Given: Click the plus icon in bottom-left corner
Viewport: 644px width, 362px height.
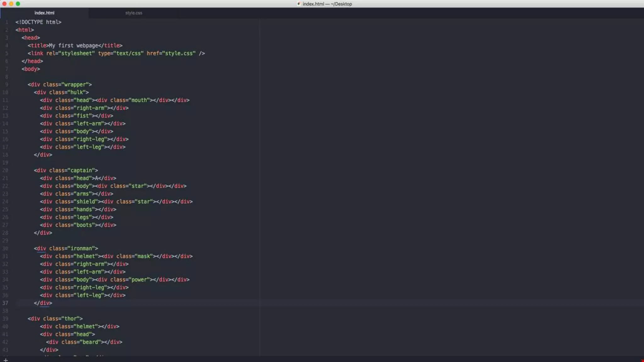Looking at the screenshot, I should 5,360.
